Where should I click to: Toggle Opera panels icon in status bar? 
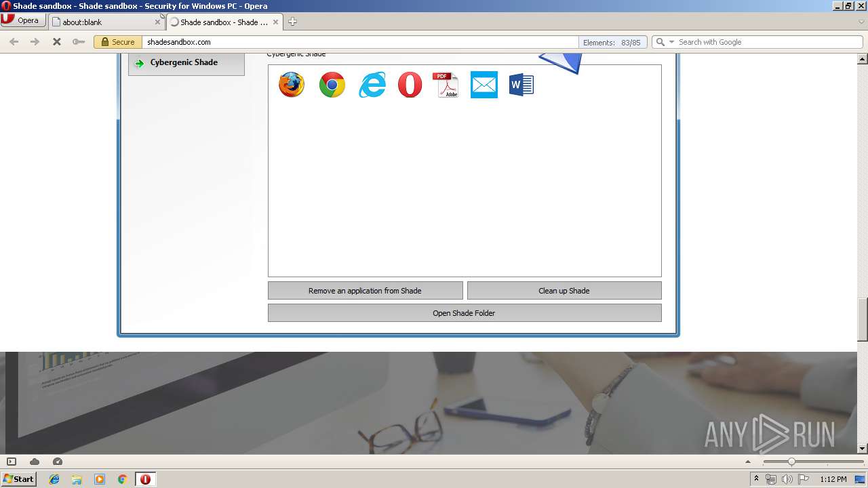(12, 462)
